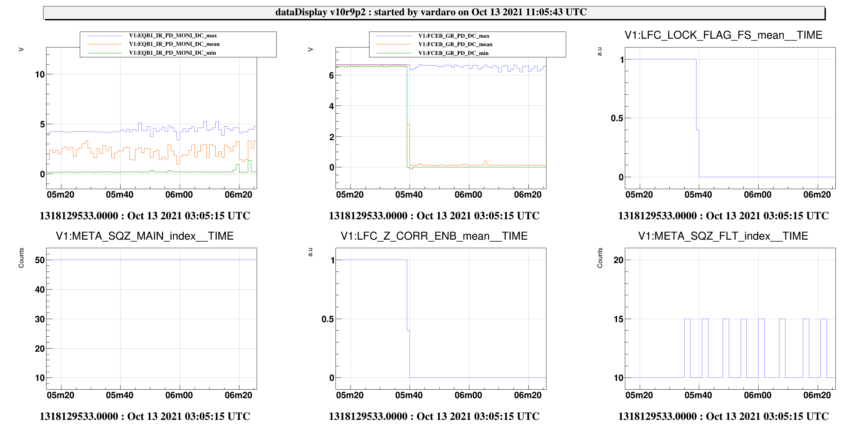Click y-axis value 20 on META_SQZ_FLT plot
The image size is (868, 427).
point(618,260)
